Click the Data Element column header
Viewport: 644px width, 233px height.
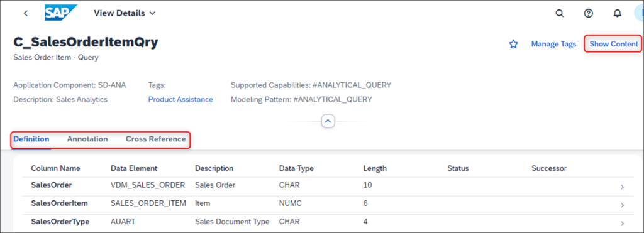click(134, 168)
